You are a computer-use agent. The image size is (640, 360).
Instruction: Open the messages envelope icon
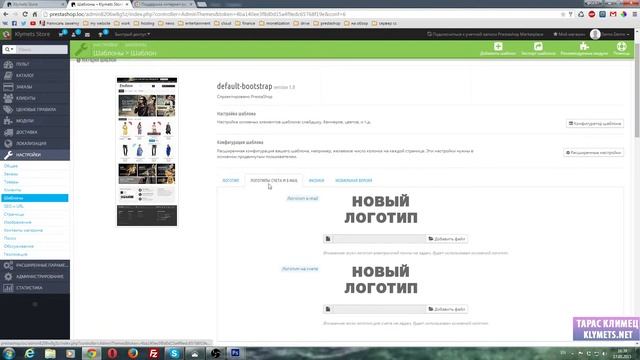click(x=87, y=35)
